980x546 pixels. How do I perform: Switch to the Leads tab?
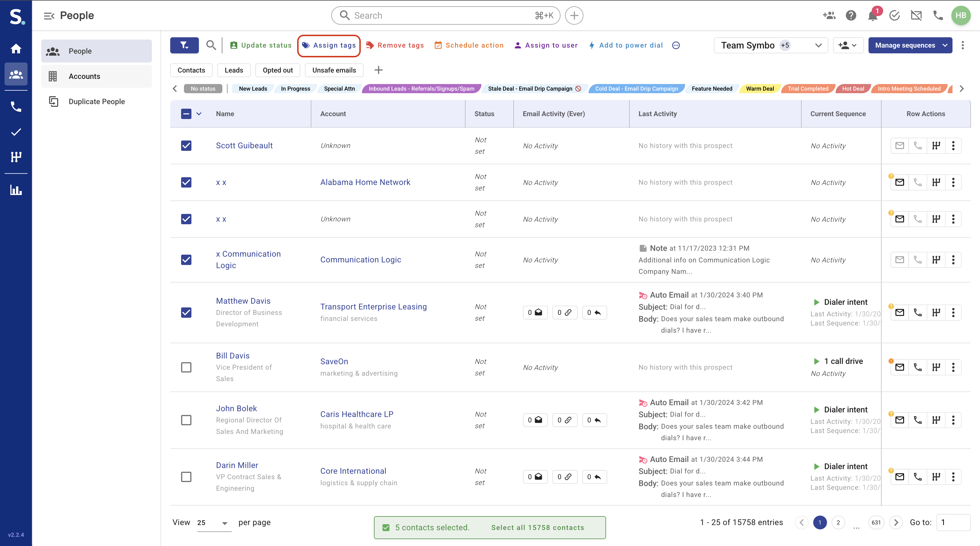coord(234,70)
